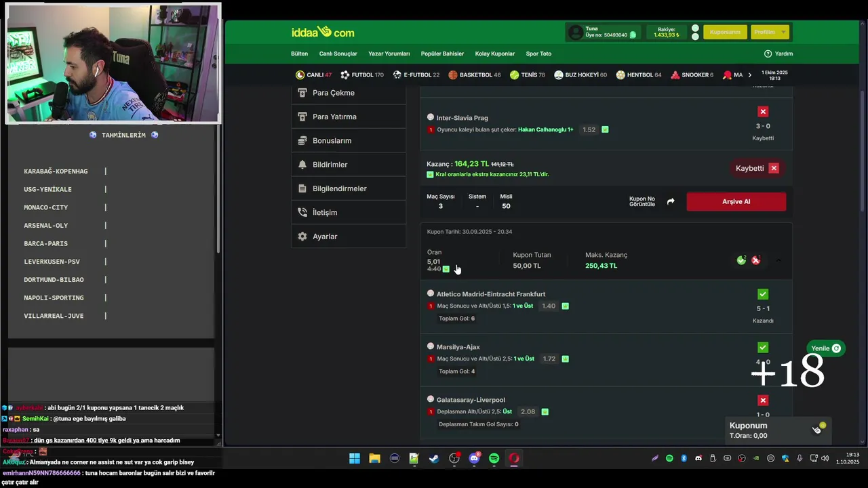Open Para Yatırma in sidebar
The image size is (868, 488).
coord(349,117)
